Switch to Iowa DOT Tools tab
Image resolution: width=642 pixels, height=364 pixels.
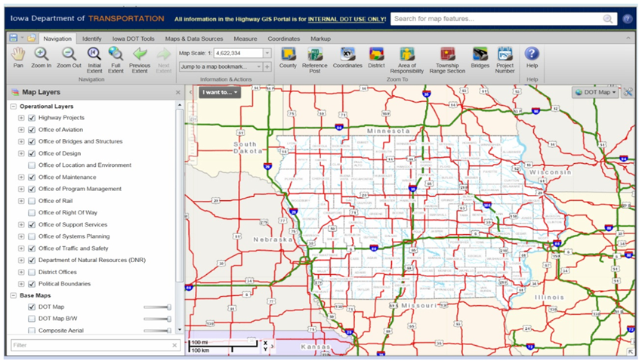[133, 39]
